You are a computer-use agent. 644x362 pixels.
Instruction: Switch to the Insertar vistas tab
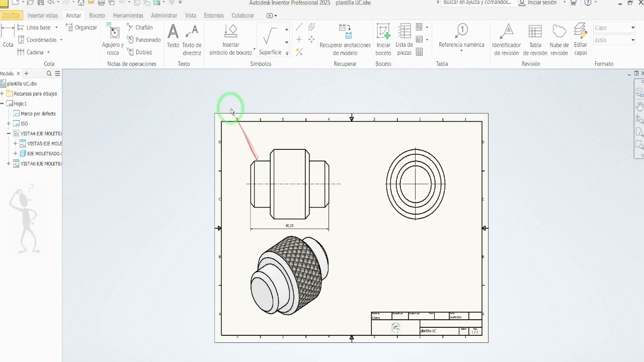43,16
